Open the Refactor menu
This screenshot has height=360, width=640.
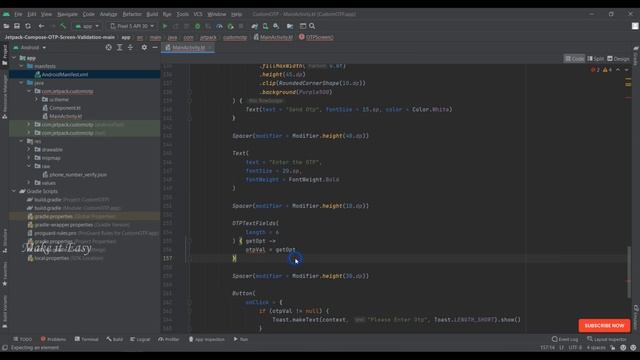[x=132, y=14]
